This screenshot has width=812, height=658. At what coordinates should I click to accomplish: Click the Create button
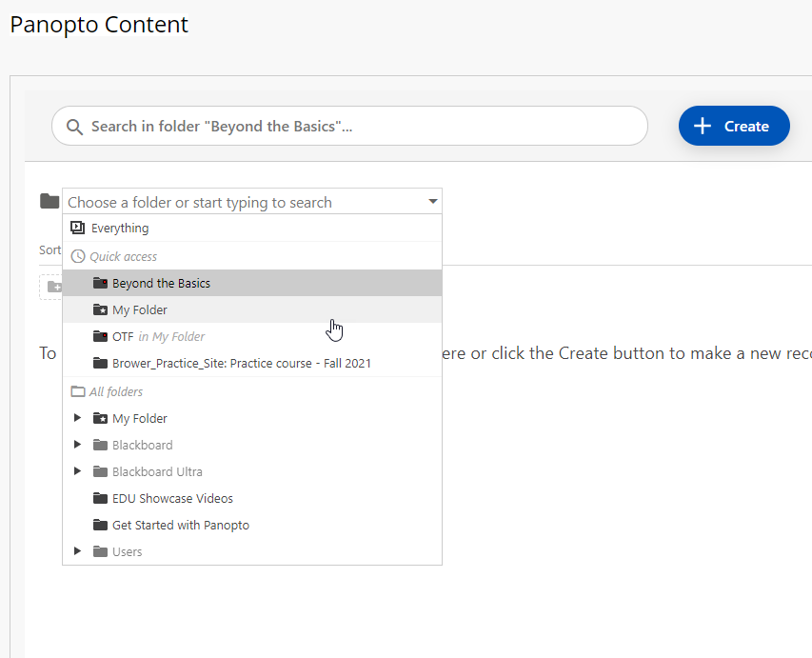tap(734, 126)
